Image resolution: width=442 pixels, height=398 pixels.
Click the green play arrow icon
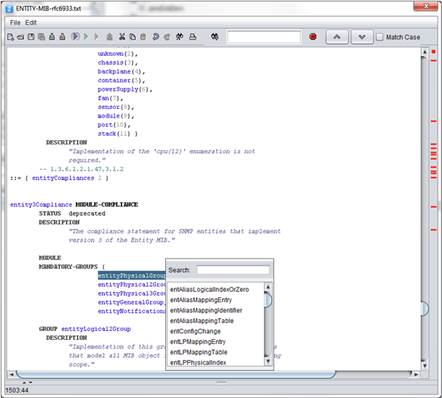(86, 37)
